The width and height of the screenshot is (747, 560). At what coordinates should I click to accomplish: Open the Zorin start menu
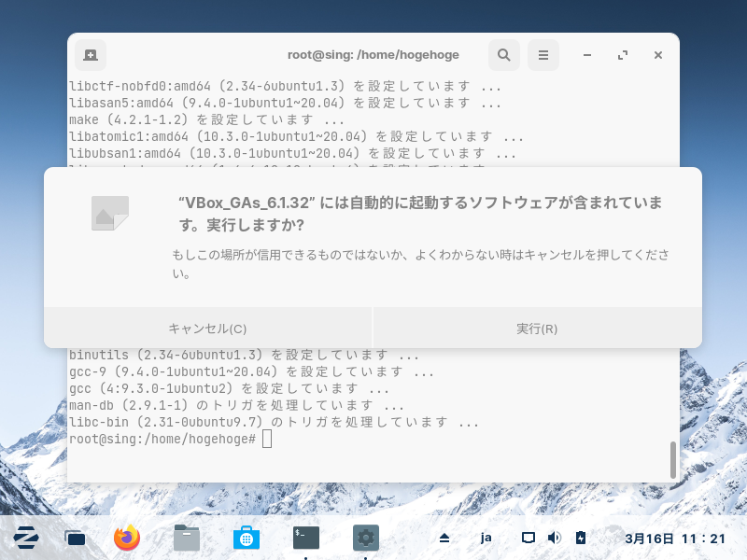[x=26, y=539]
